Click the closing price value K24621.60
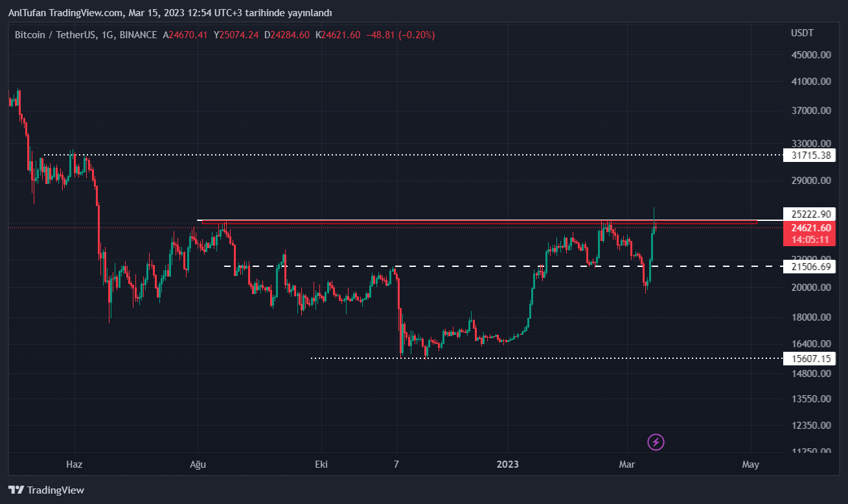Image resolution: width=848 pixels, height=504 pixels. tap(338, 35)
